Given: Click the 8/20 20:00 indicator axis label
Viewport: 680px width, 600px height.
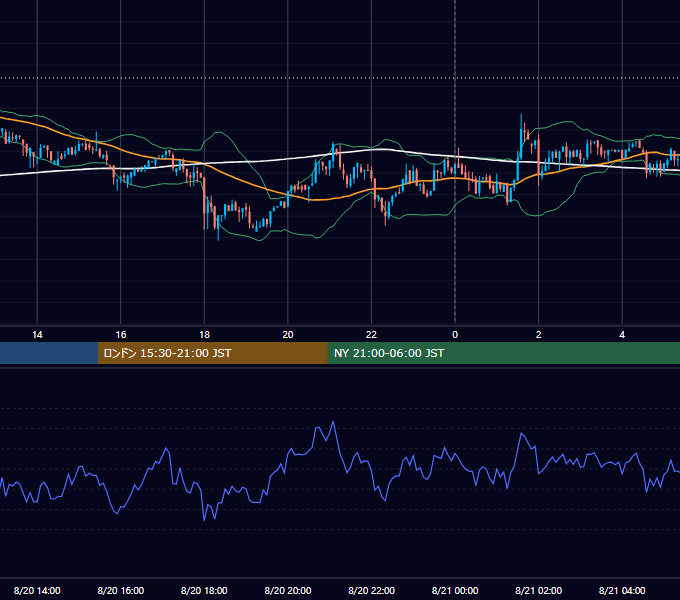Looking at the screenshot, I should 288,590.
